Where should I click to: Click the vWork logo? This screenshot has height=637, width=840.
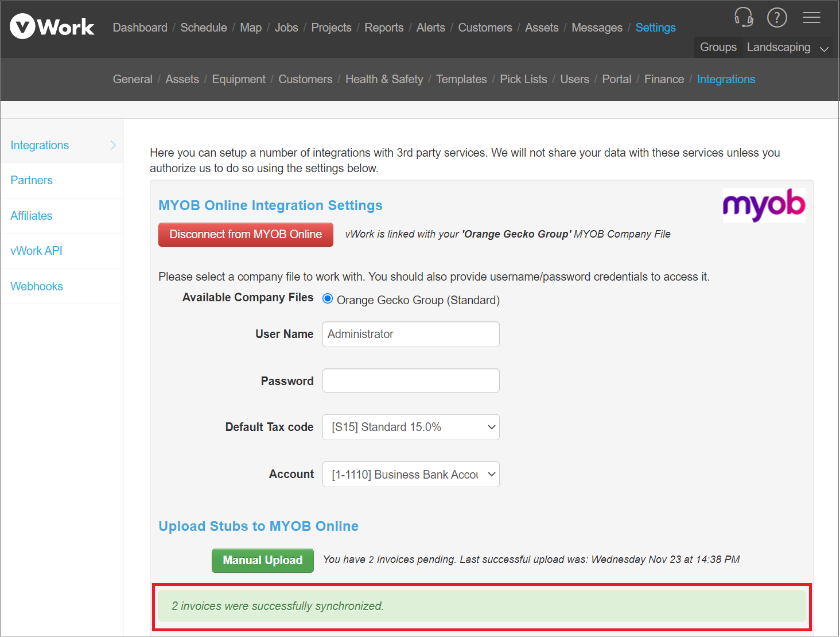point(52,26)
